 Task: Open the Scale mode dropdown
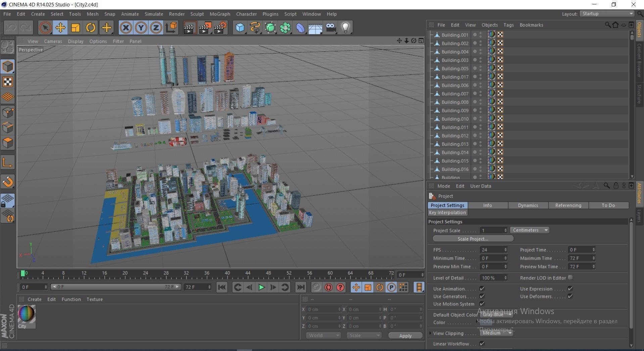pyautogui.click(x=364, y=336)
